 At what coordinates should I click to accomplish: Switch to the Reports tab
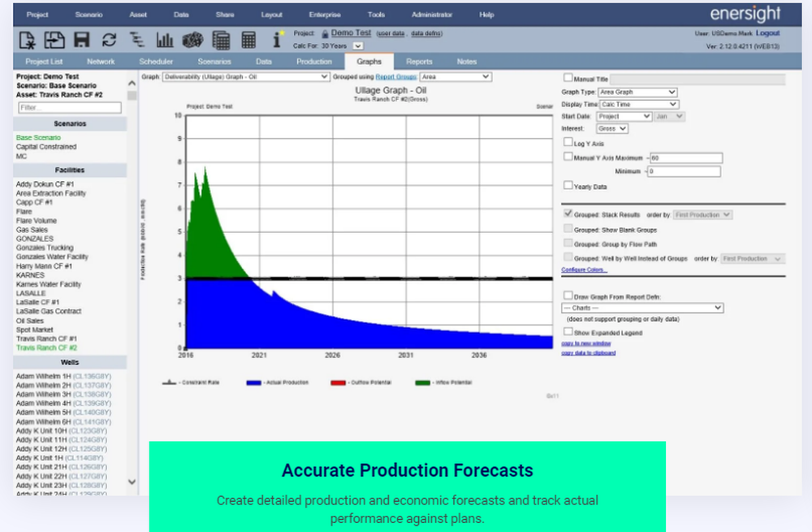point(419,62)
